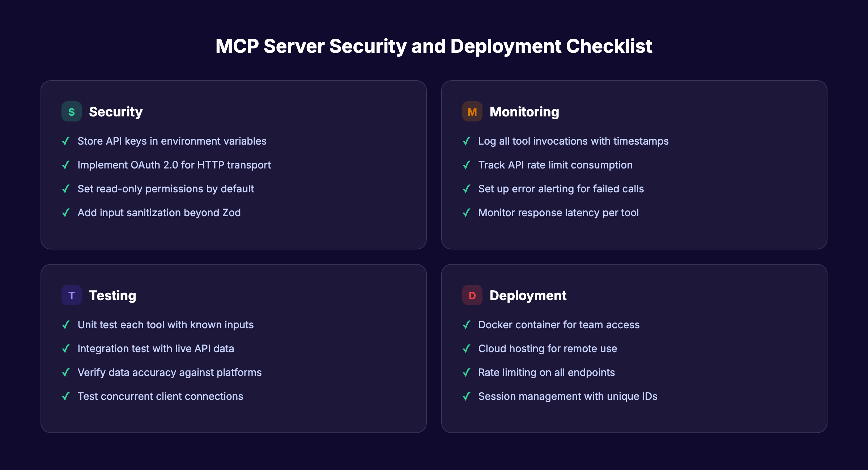Image resolution: width=868 pixels, height=470 pixels.
Task: Toggle the Implement OAuth 2.0 checklist item
Action: pyautogui.click(x=174, y=165)
